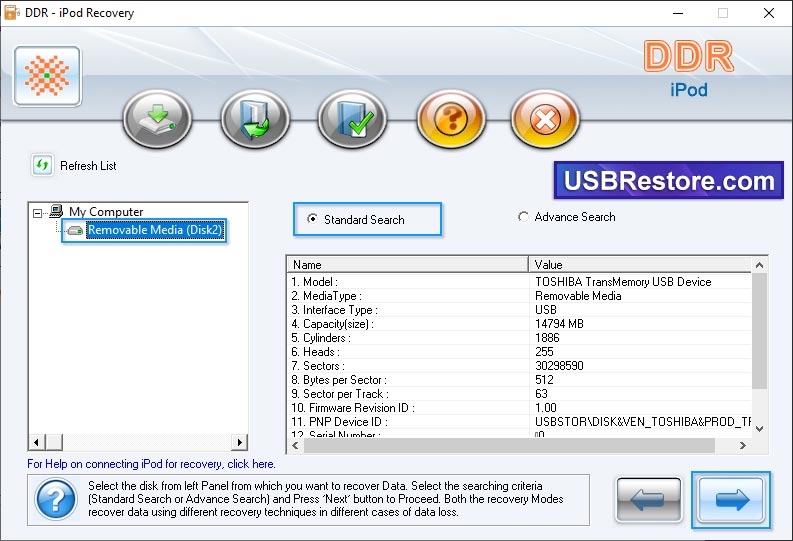Click the tree panel scroll right arrow
793x541 pixels.
pyautogui.click(x=239, y=442)
